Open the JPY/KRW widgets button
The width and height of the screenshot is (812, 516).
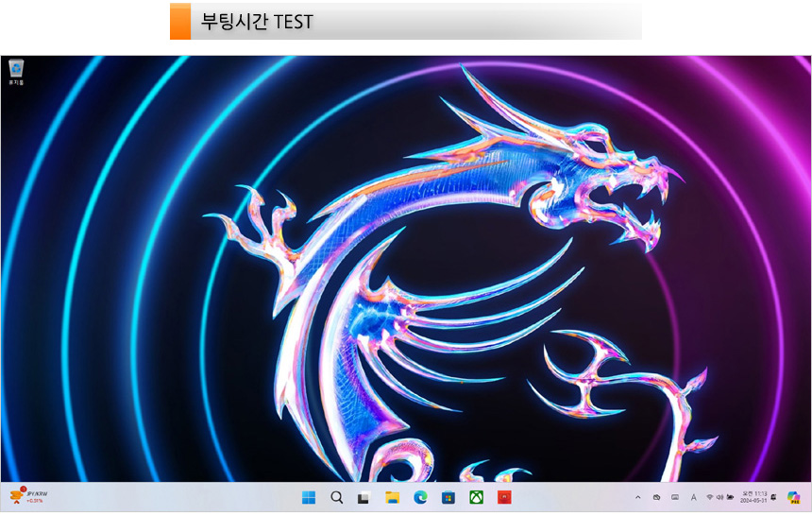[29, 497]
